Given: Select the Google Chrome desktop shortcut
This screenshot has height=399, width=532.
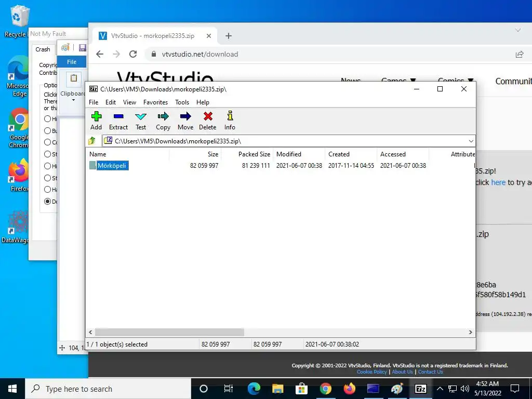Looking at the screenshot, I should click(x=18, y=128).
